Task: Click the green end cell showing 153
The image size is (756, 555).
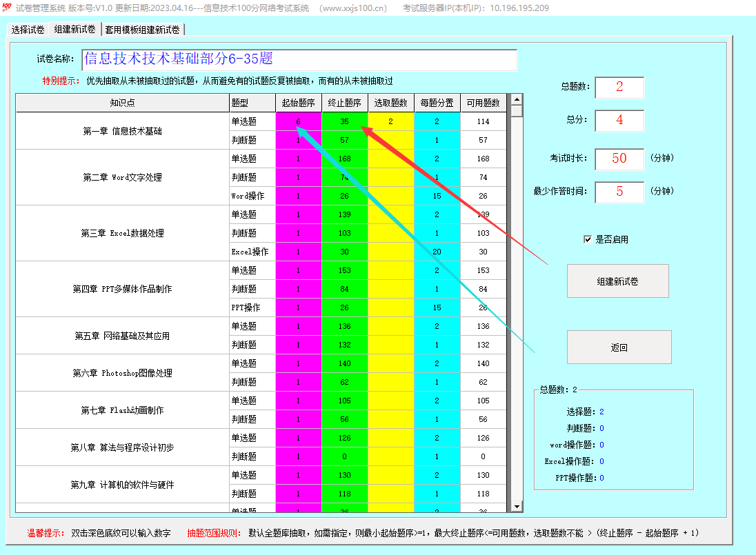Action: coord(344,270)
